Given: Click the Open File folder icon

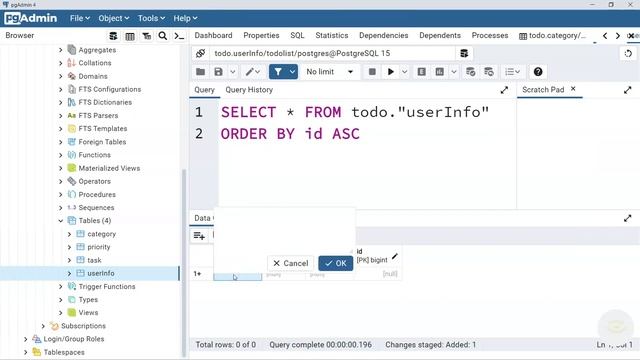Looking at the screenshot, I should (200, 72).
